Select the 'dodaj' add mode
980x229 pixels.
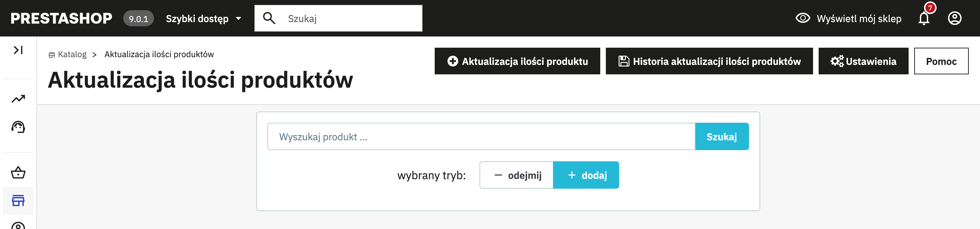tap(586, 175)
